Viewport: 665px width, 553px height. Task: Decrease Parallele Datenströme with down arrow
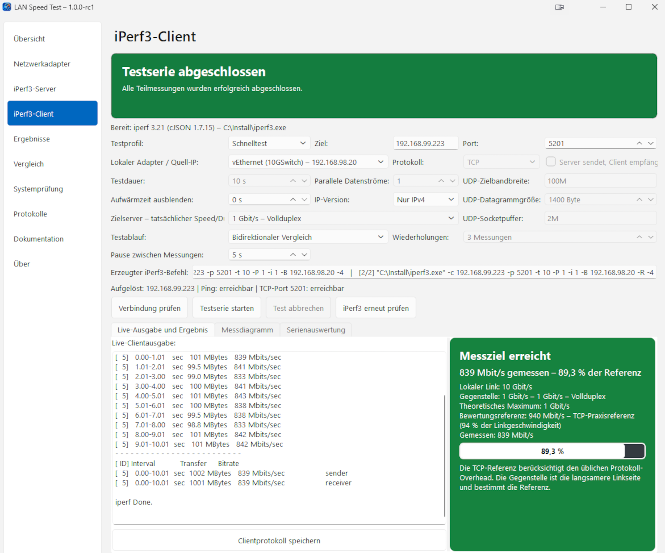pyautogui.click(x=452, y=181)
